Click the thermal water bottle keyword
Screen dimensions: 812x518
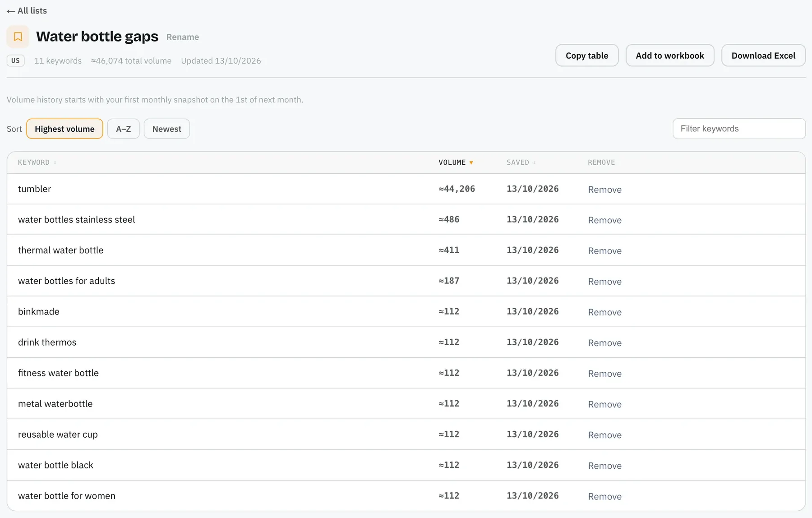point(61,250)
